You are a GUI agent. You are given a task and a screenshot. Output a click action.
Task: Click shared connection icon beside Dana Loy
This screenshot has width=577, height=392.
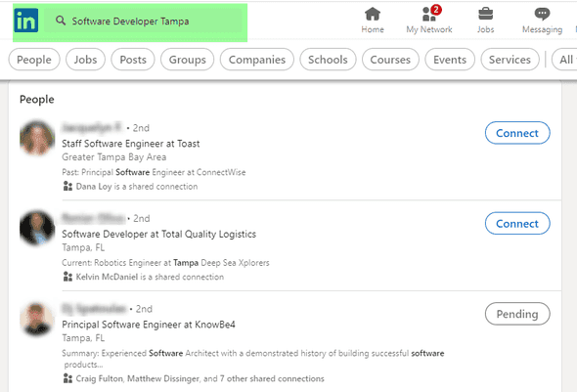click(x=67, y=186)
